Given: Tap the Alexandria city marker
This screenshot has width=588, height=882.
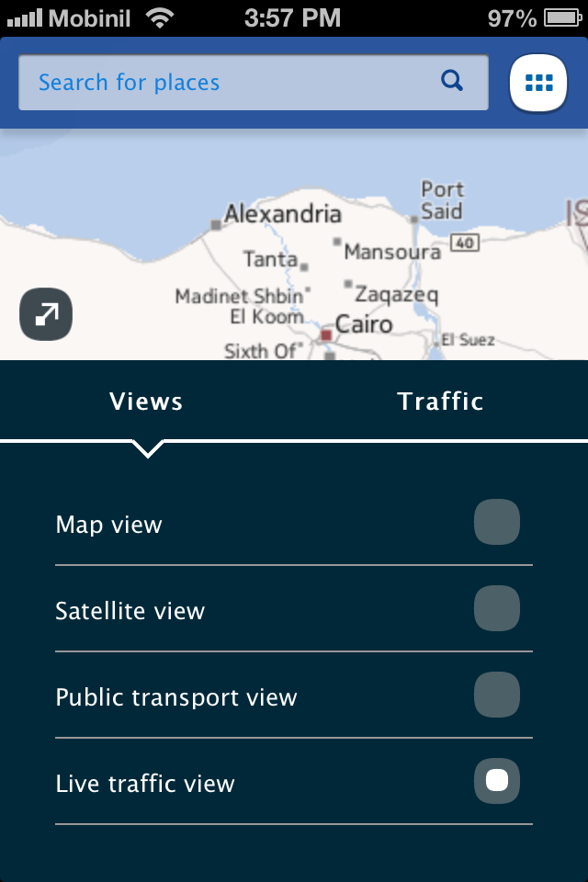Looking at the screenshot, I should point(216,225).
